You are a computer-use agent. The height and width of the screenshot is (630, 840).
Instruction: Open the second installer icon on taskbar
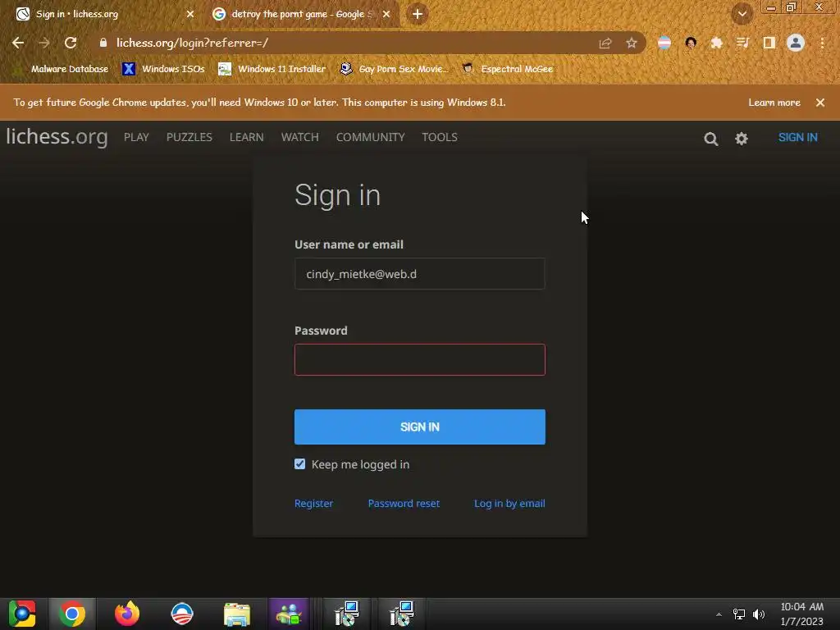401,614
